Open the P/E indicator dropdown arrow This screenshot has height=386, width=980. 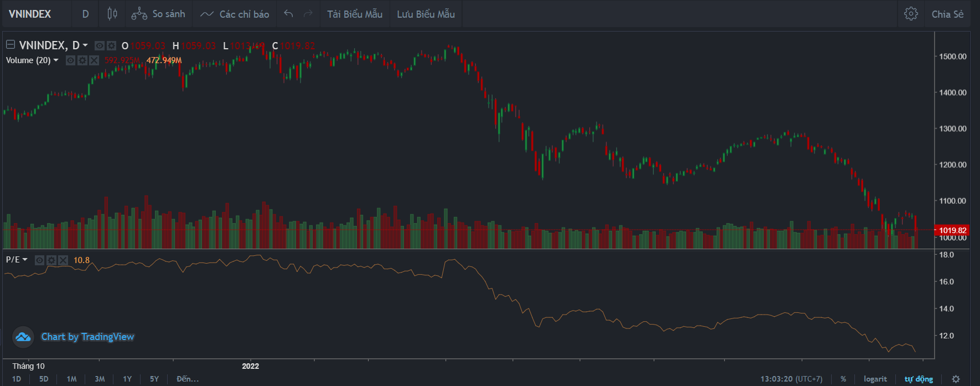coord(25,260)
